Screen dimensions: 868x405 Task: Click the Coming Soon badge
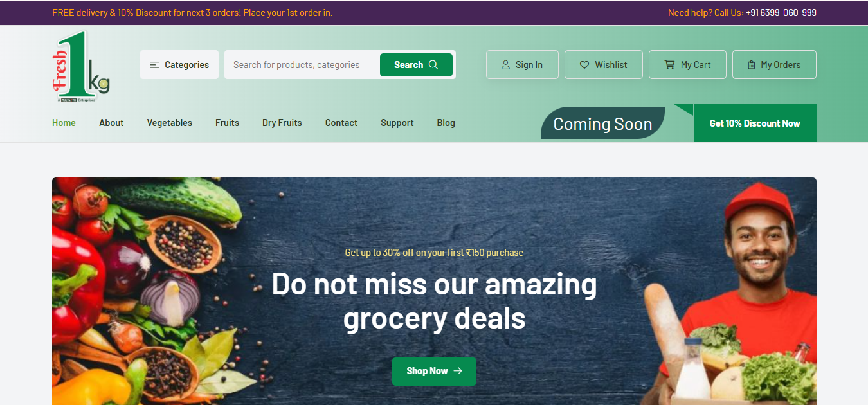point(602,123)
